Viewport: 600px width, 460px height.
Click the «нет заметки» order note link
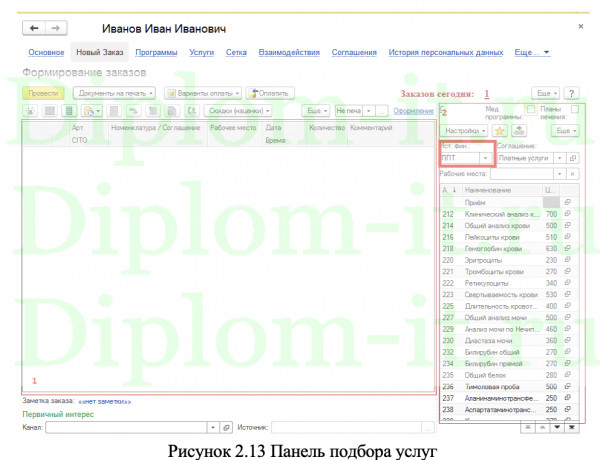point(105,401)
